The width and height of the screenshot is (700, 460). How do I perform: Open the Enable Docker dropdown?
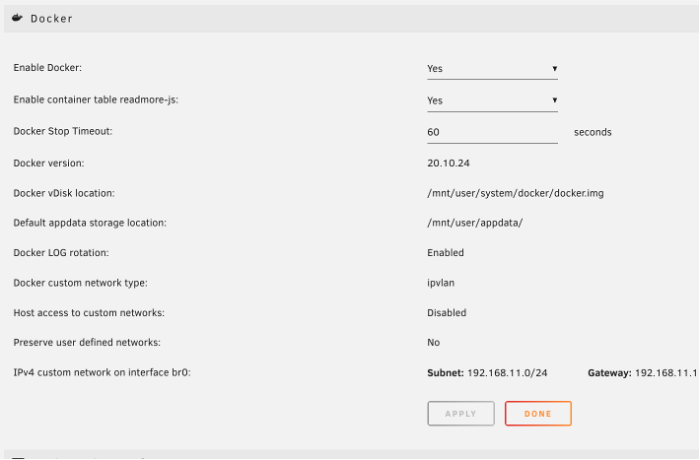click(492, 69)
